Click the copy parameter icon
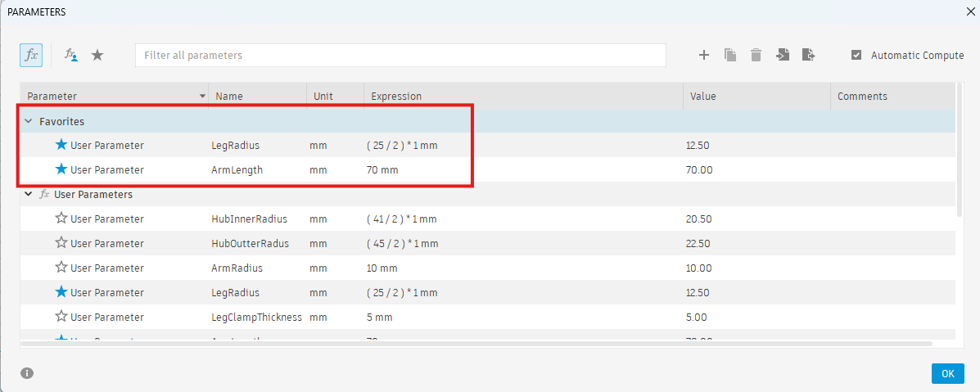Image resolution: width=980 pixels, height=392 pixels. 730,55
